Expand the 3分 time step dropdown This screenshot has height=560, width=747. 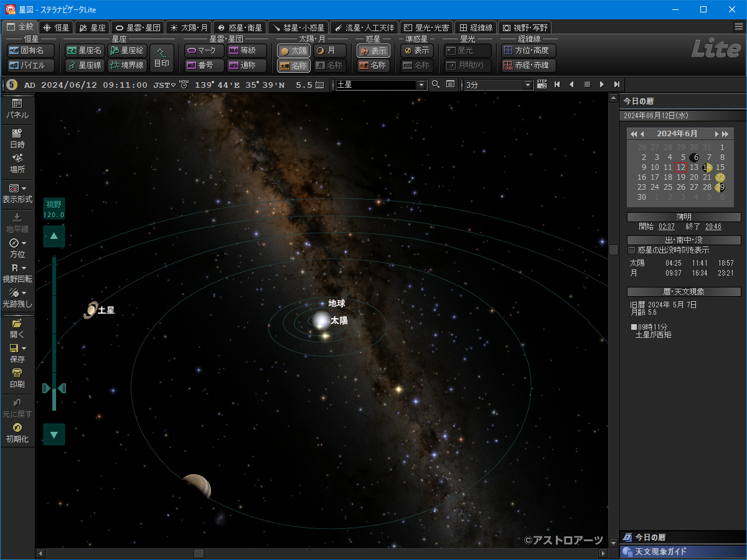coord(529,85)
